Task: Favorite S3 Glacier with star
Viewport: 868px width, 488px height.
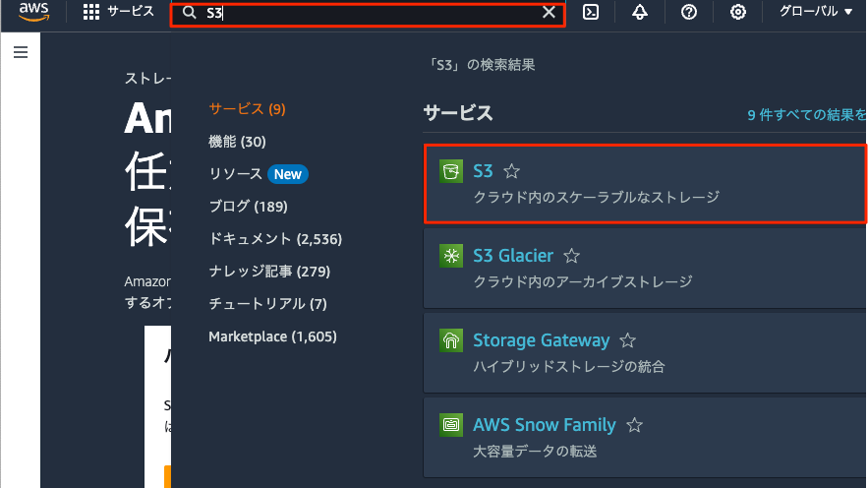Action: click(571, 256)
